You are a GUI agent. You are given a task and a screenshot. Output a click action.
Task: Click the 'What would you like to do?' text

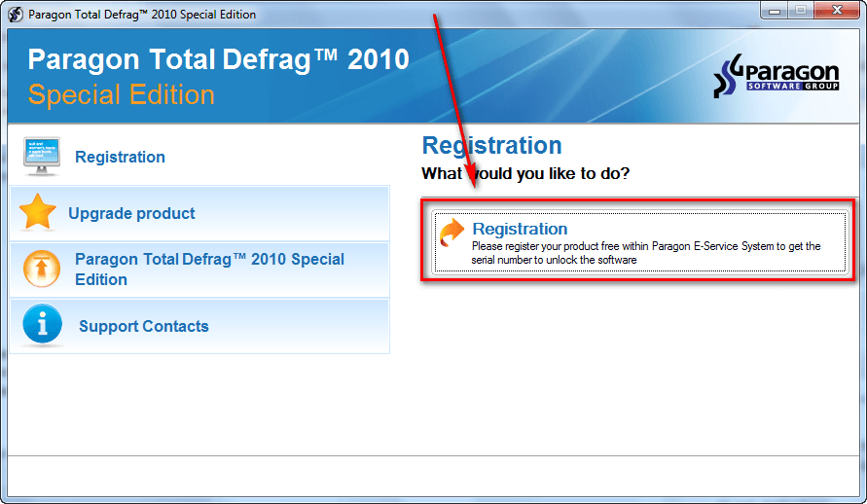coord(525,173)
